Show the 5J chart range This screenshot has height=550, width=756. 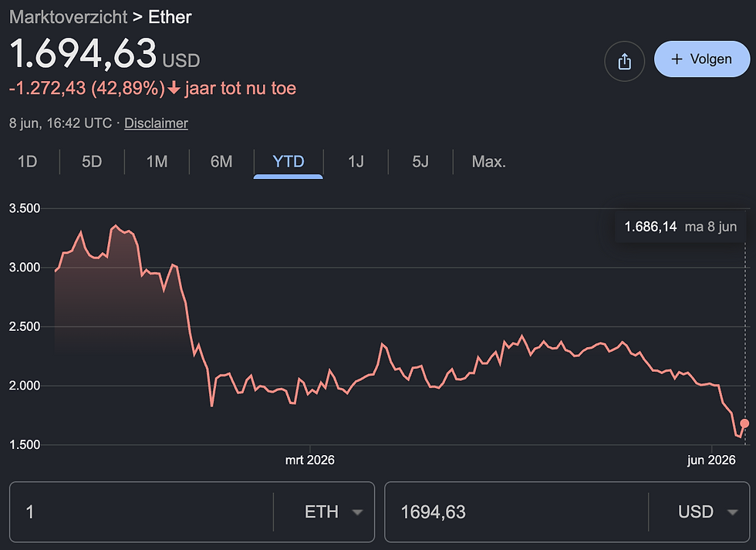click(x=420, y=161)
